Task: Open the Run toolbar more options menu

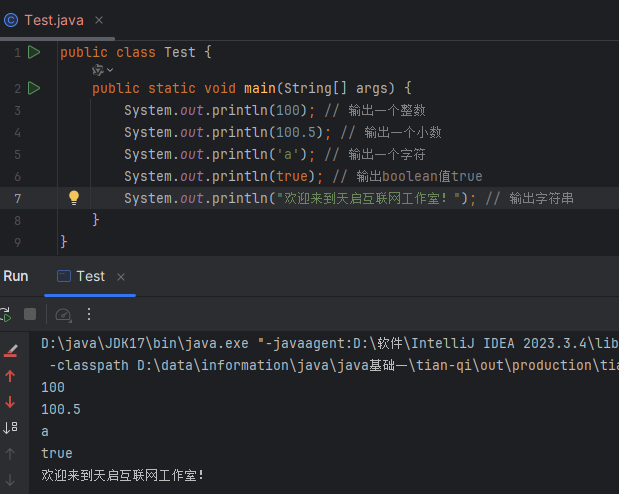Action: 88,314
